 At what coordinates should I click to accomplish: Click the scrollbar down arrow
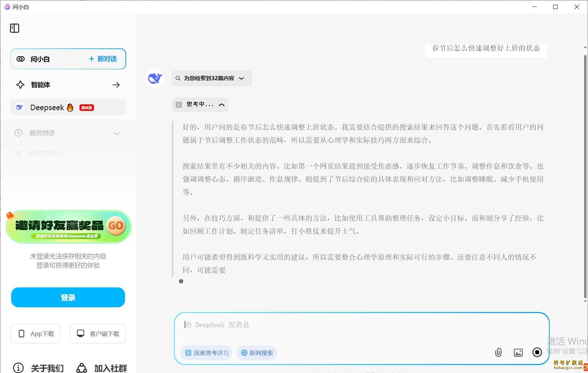point(585,301)
